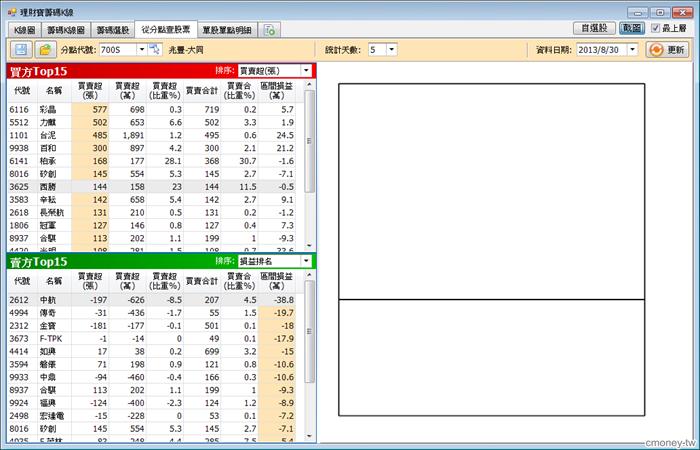This screenshot has height=450, width=700.
Task: Click the branch lookup cursor icon
Action: [154, 49]
